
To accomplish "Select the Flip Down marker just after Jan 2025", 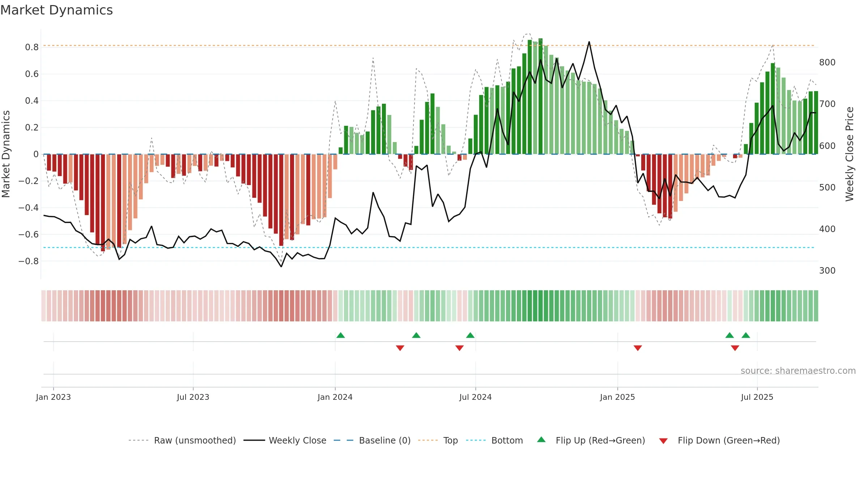I will 638,348.
